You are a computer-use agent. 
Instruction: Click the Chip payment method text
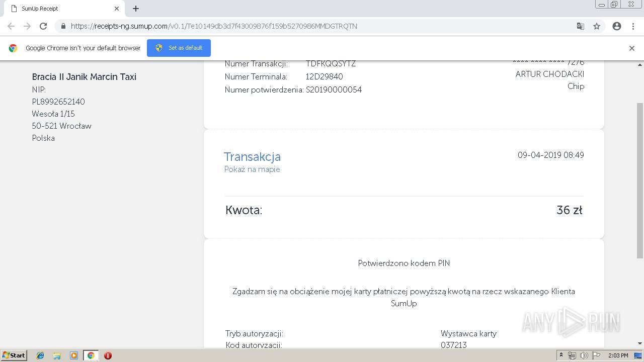coord(576,86)
